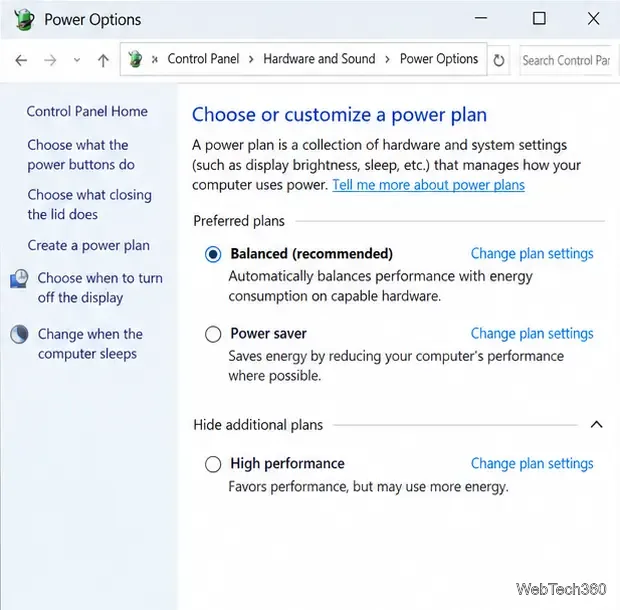The image size is (620, 610).
Task: Open Choose what the power buttons do
Action: [x=81, y=155]
